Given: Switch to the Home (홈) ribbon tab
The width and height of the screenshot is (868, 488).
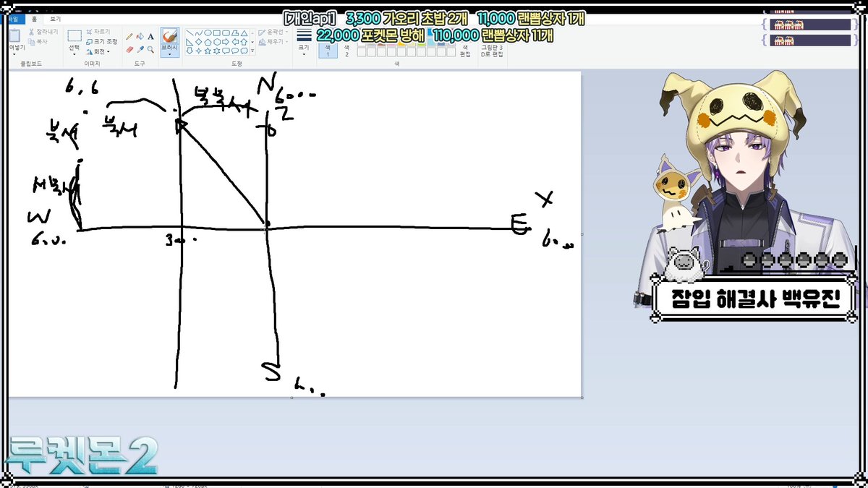Looking at the screenshot, I should [34, 19].
